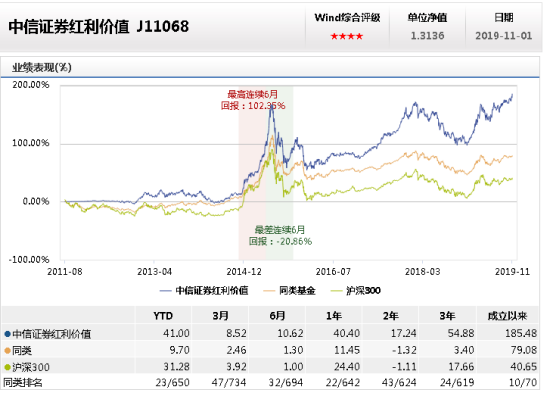The width and height of the screenshot is (554, 393).
Task: Select the YTD column header
Action: point(163,316)
